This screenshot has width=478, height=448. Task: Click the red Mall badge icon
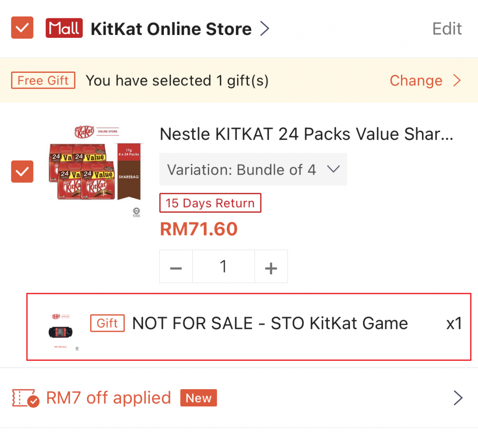(64, 29)
